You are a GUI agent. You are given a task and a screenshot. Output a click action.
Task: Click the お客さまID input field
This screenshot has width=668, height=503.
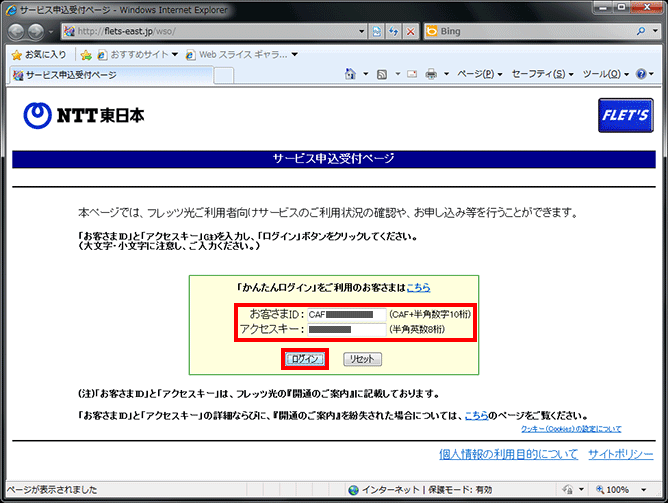coord(346,315)
